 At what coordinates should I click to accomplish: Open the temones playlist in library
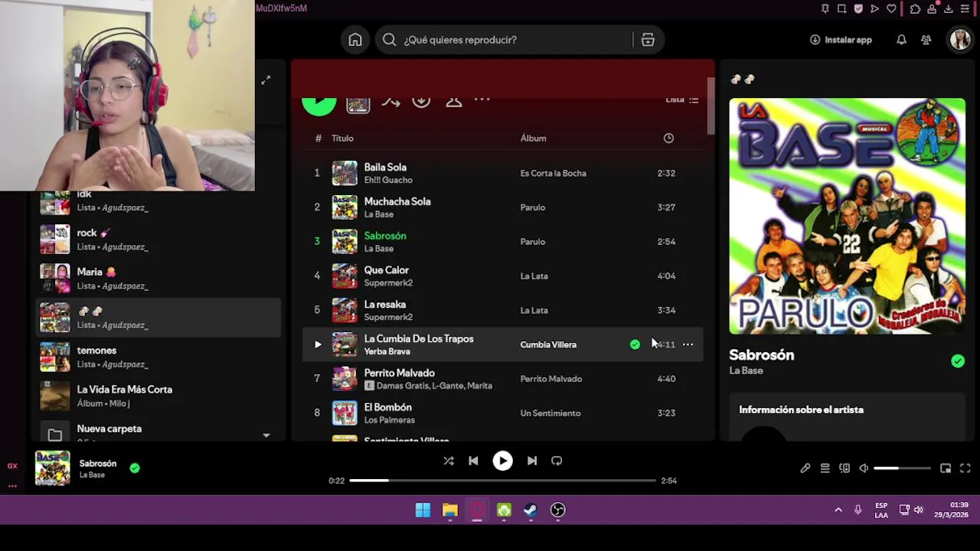click(x=159, y=357)
